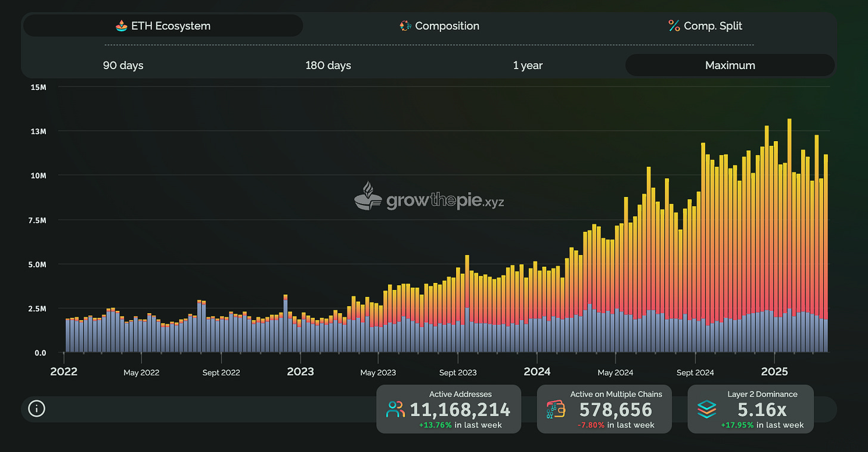Click the 2025 x-axis label
Image resolution: width=868 pixels, height=452 pixels.
pos(774,372)
